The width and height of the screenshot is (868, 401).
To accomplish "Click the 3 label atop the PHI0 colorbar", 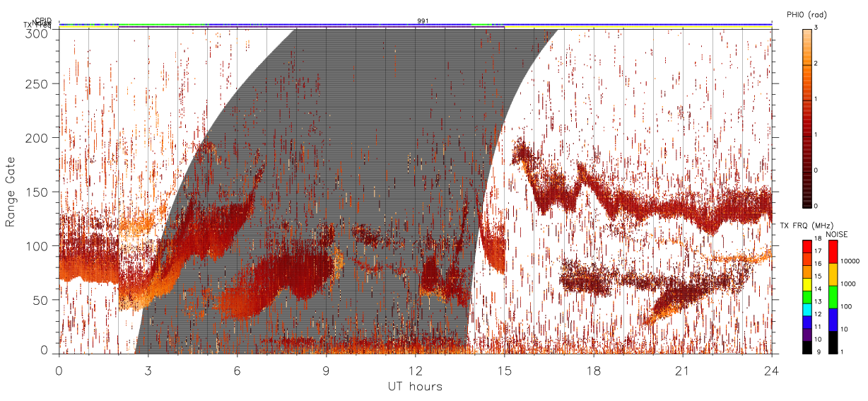I will 816,28.
